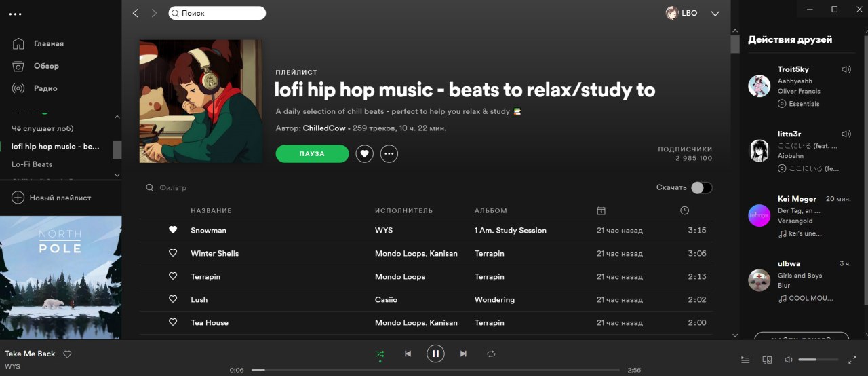Click the radio wave icon beside Радио

19,88
